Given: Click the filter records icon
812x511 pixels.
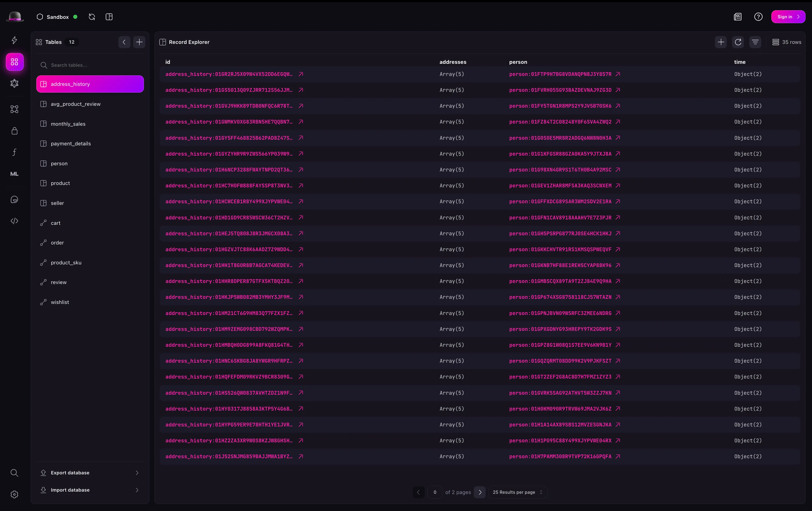Looking at the screenshot, I should coord(755,42).
